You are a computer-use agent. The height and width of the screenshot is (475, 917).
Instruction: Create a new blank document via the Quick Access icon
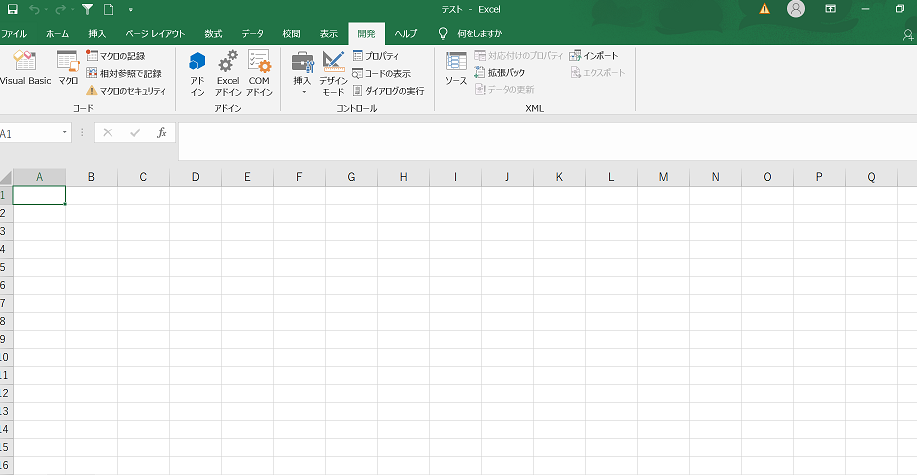(x=108, y=9)
